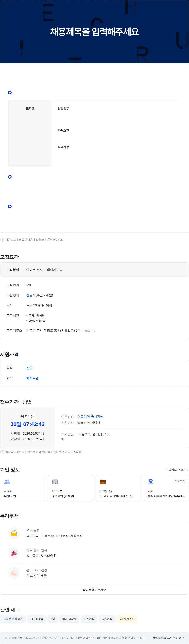Open the 문의 link in the notice
This screenshot has height=644, width=189.
pos(50,239)
